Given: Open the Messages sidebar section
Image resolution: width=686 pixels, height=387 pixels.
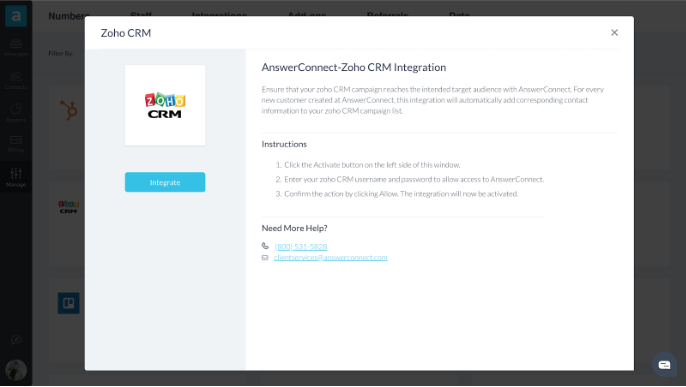Looking at the screenshot, I should tap(16, 48).
